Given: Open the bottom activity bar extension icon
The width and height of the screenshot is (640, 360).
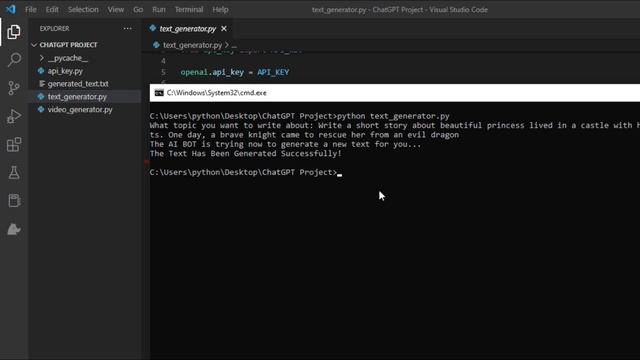Looking at the screenshot, I should (x=14, y=229).
